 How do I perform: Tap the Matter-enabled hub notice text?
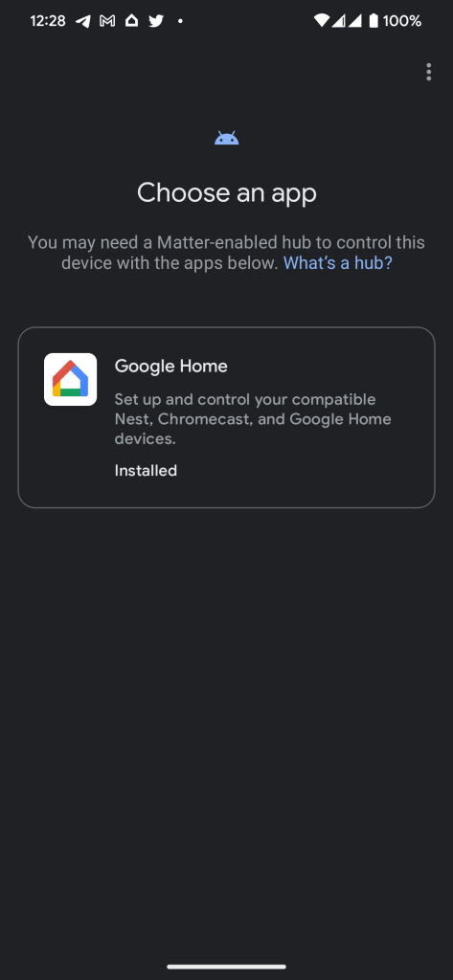226,253
